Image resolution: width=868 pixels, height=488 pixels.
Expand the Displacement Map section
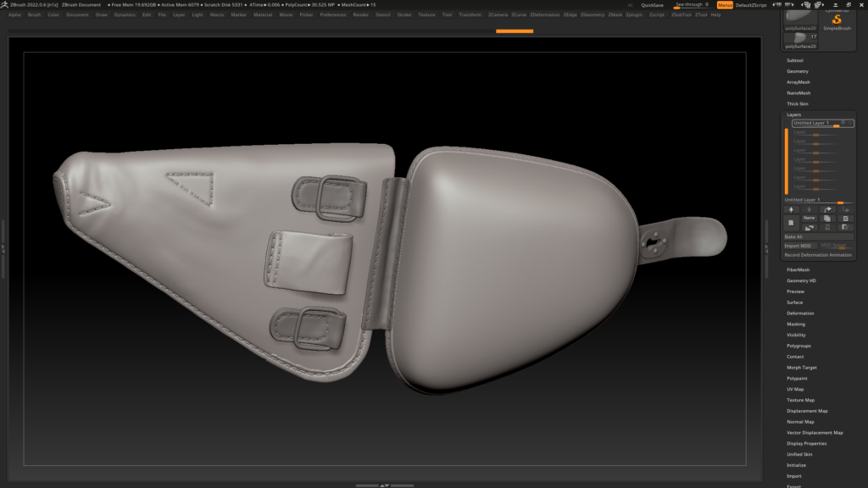click(x=807, y=411)
